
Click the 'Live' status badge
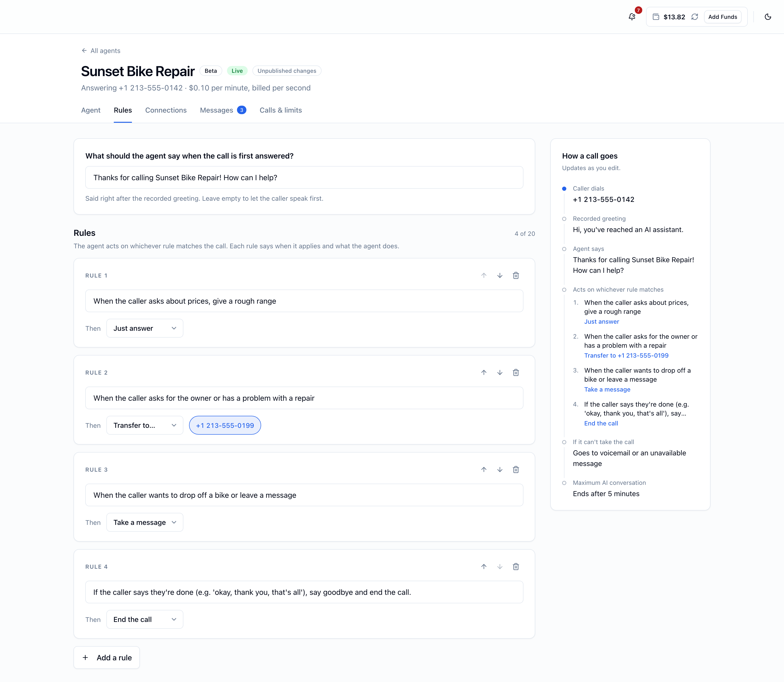237,71
